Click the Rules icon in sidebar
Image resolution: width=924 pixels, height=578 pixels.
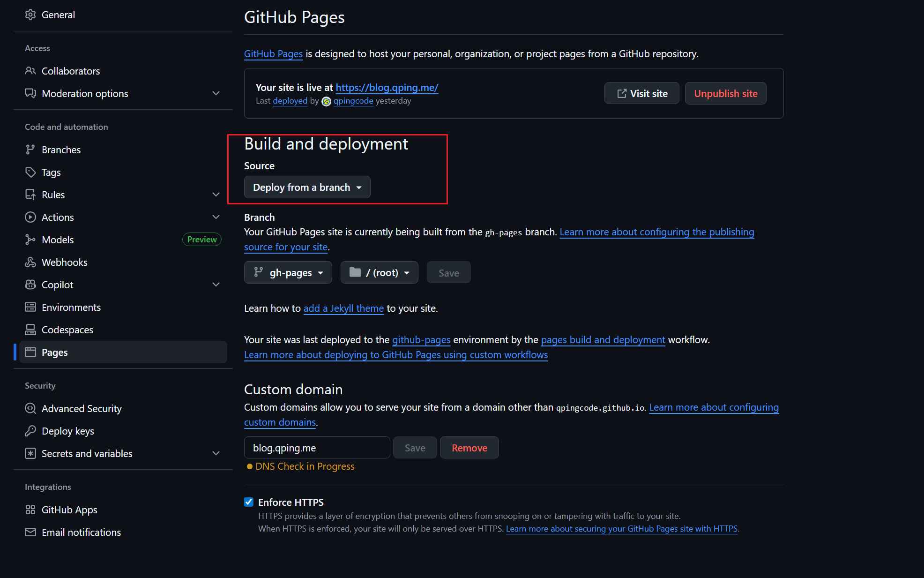point(30,195)
